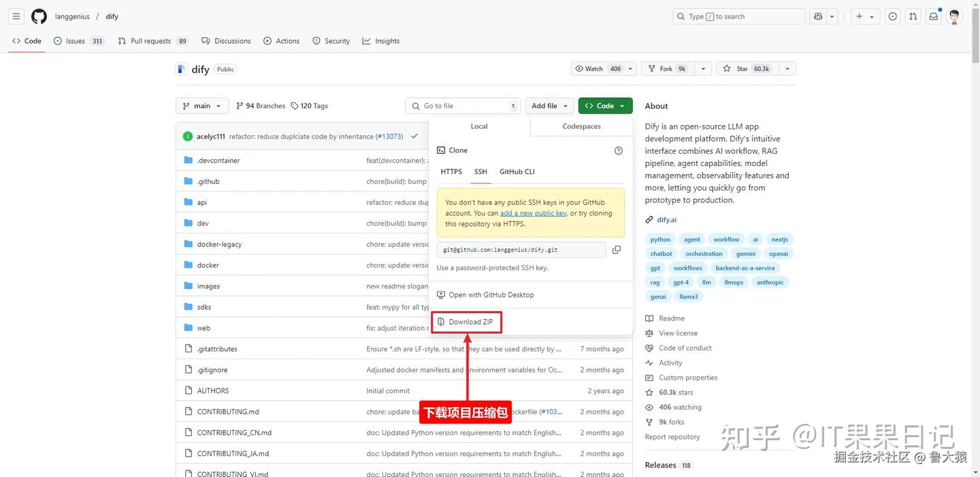980x477 pixels.
Task: Click the GitHub logo in the header
Action: tap(39, 16)
